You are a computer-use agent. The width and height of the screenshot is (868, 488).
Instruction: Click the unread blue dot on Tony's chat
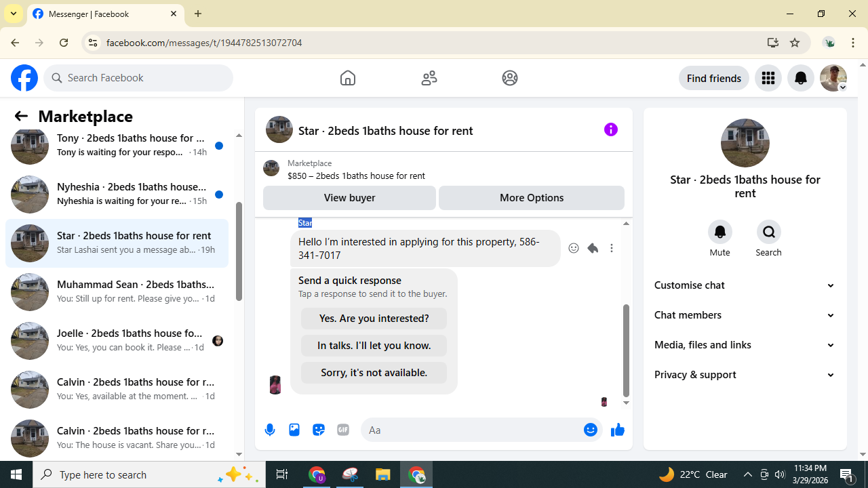click(219, 146)
